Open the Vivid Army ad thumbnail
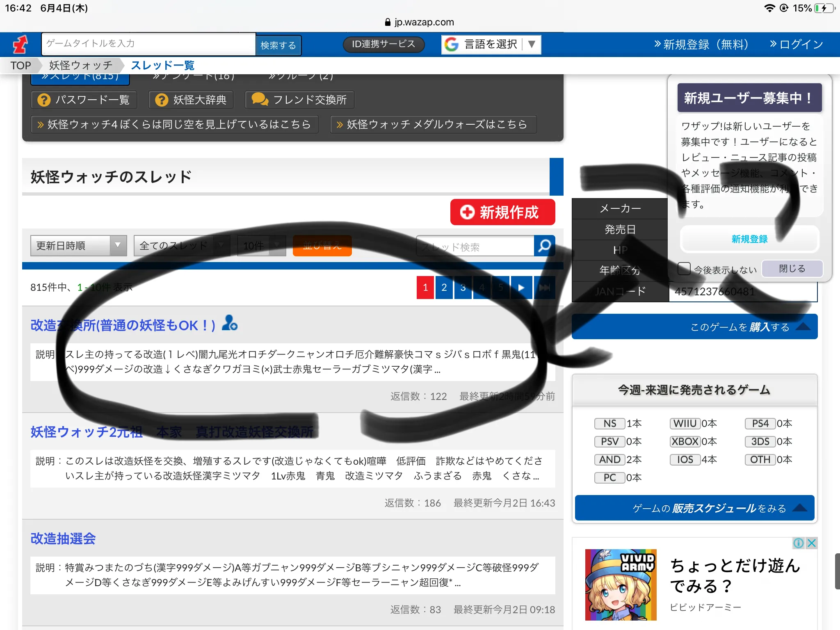This screenshot has width=840, height=630. coord(621,585)
